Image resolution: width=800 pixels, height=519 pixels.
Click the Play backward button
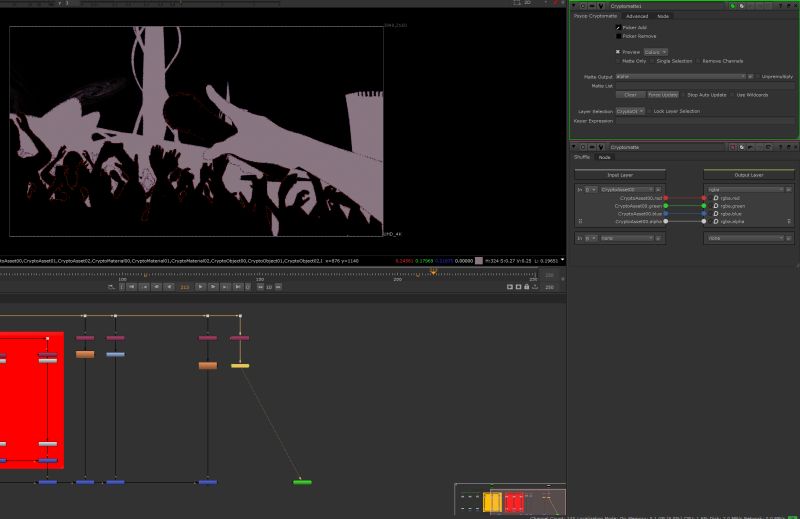pyautogui.click(x=169, y=287)
